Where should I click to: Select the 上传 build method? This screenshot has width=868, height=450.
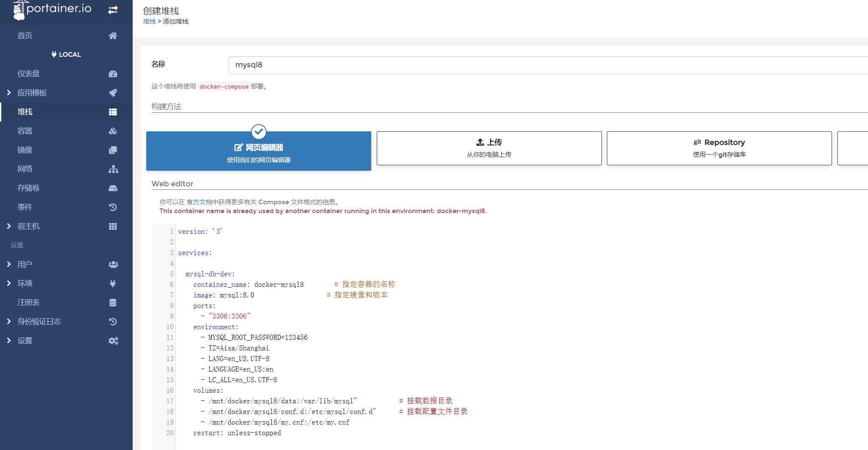489,148
